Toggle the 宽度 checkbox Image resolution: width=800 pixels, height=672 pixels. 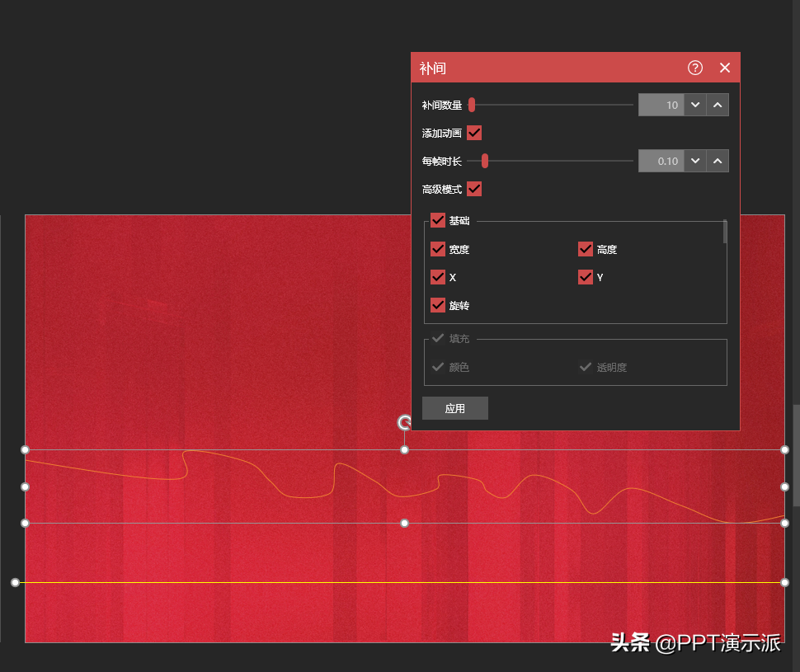438,249
